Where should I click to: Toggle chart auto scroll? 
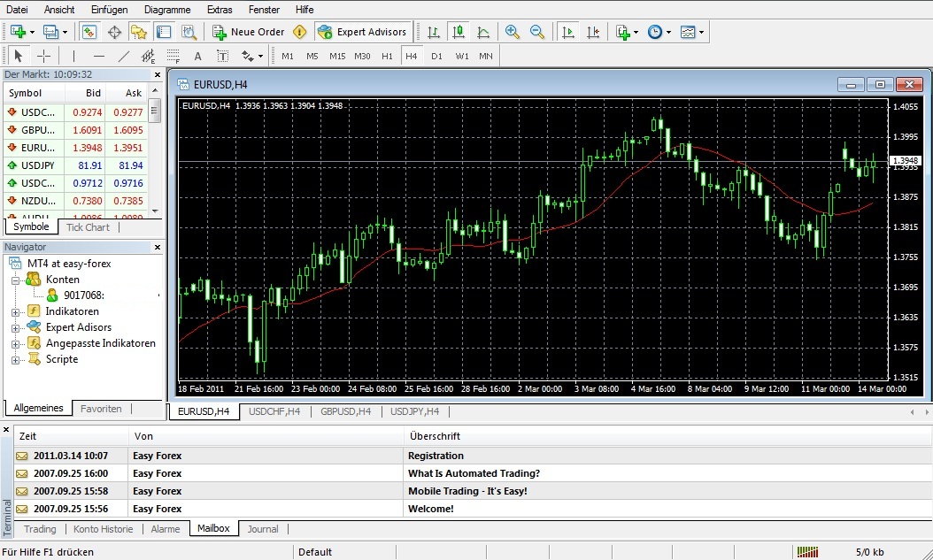click(568, 32)
